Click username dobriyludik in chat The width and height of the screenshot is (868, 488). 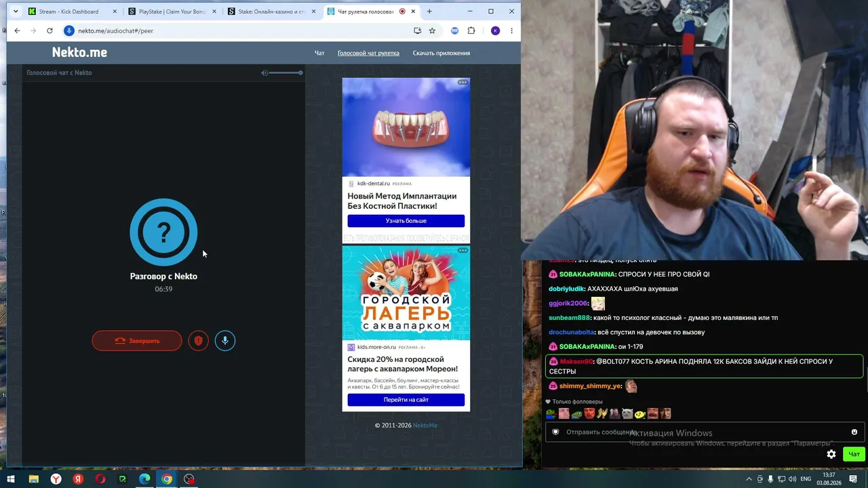pyautogui.click(x=566, y=289)
